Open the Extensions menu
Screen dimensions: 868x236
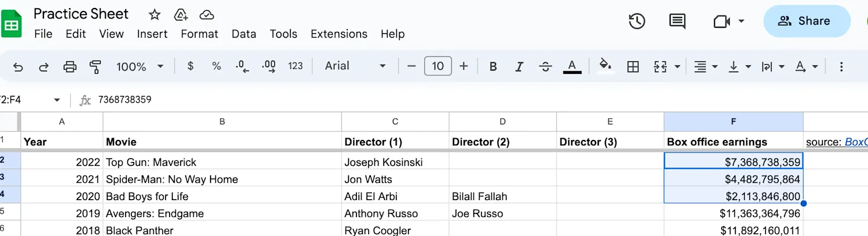point(339,34)
